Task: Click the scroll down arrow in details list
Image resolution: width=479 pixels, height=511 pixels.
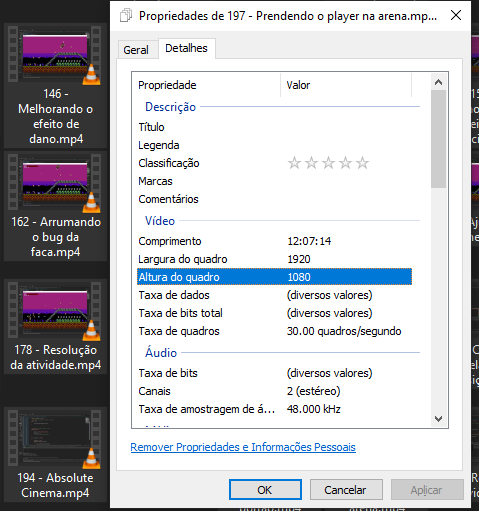Action: point(439,419)
